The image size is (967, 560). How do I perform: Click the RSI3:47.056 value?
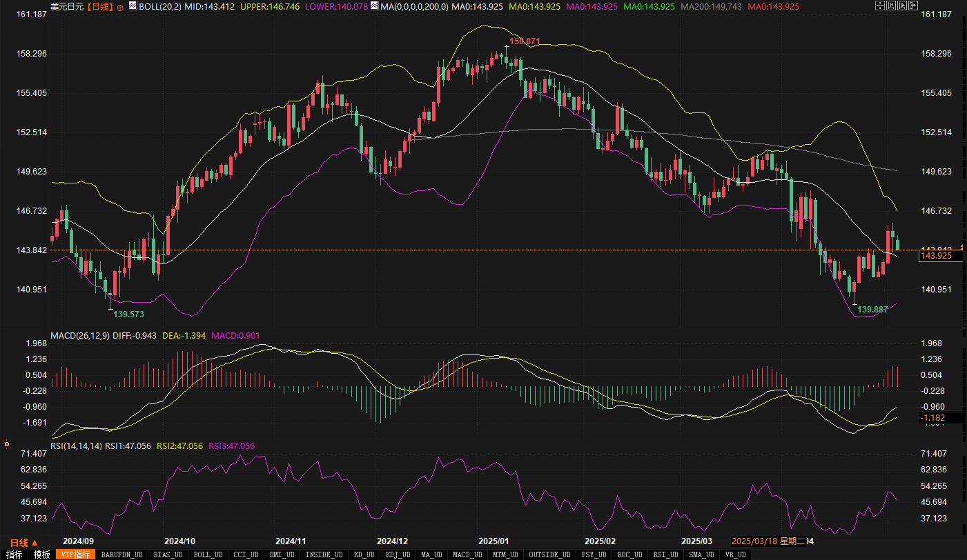231,446
